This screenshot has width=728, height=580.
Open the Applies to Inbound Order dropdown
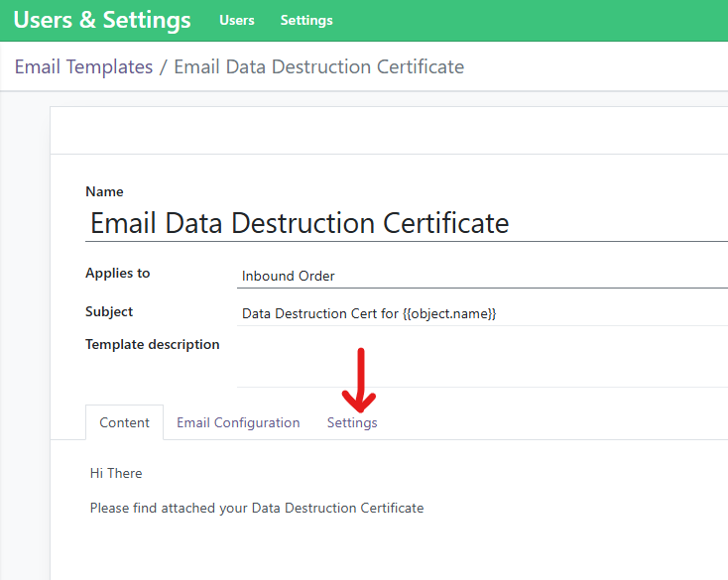(482, 276)
